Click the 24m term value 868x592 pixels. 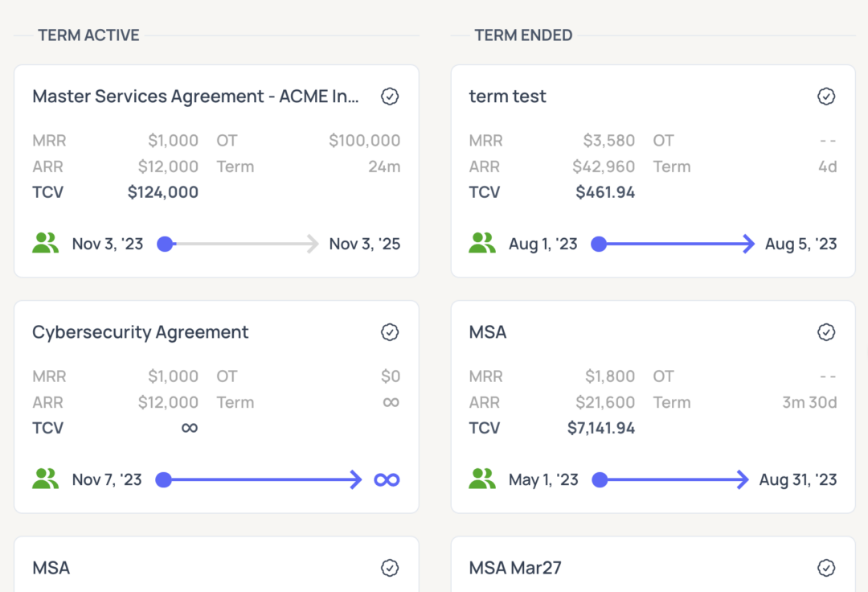[x=384, y=166]
